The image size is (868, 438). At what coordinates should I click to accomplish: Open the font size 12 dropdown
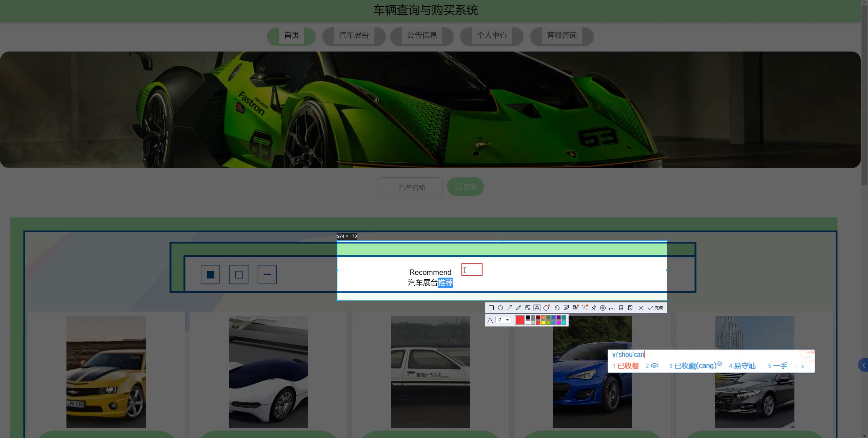(503, 320)
